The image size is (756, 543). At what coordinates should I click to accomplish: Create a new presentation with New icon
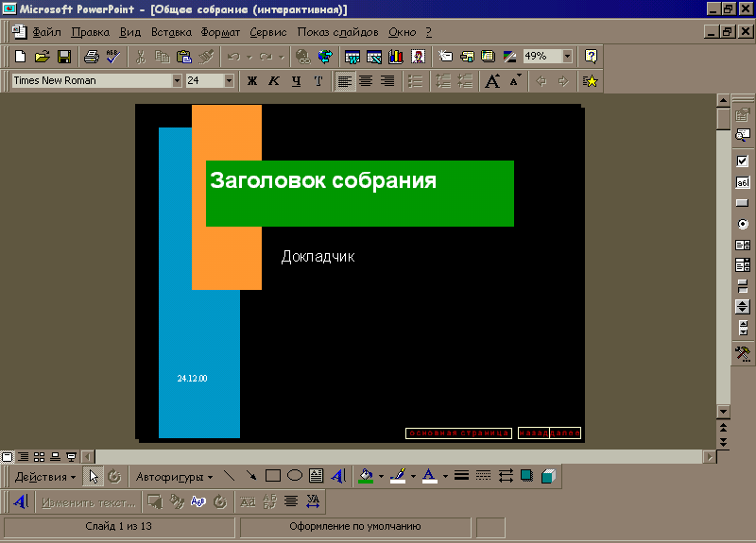[20, 57]
